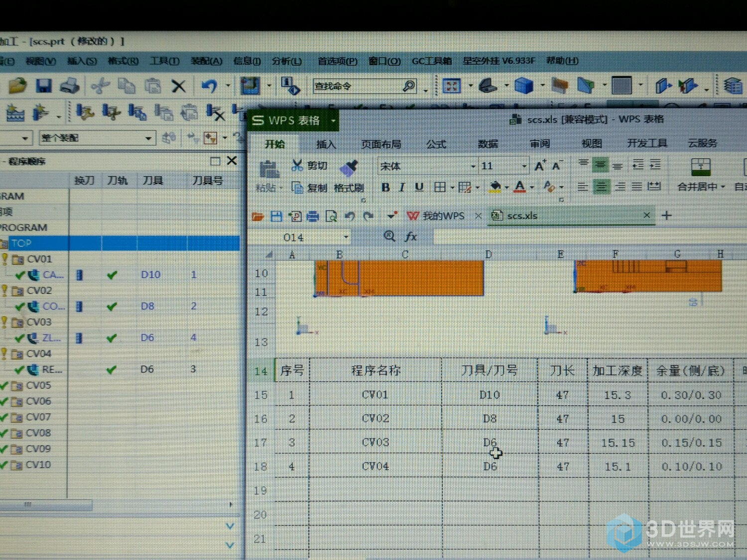The width and height of the screenshot is (747, 560).
Task: Toggle bold formatting in WPS
Action: coord(385,187)
